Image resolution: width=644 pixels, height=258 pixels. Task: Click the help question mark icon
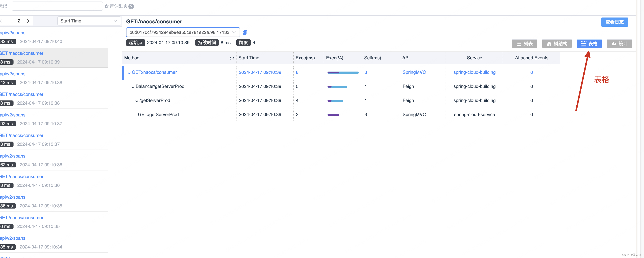(131, 6)
